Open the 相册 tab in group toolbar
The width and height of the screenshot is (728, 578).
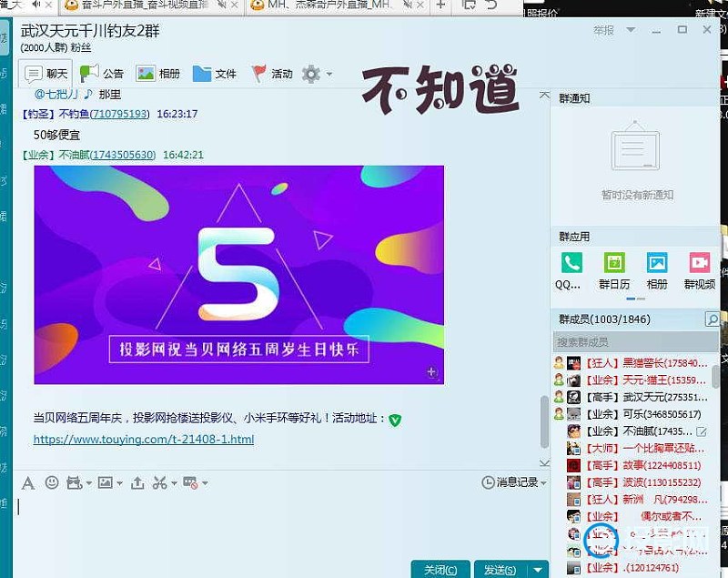tap(157, 74)
